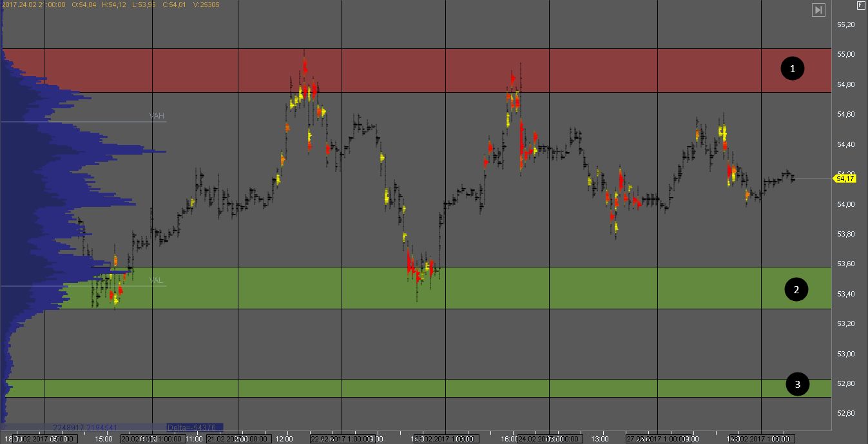This screenshot has height=444, width=868.
Task: Click the 2248917 volume total at bottom
Action: [66, 427]
